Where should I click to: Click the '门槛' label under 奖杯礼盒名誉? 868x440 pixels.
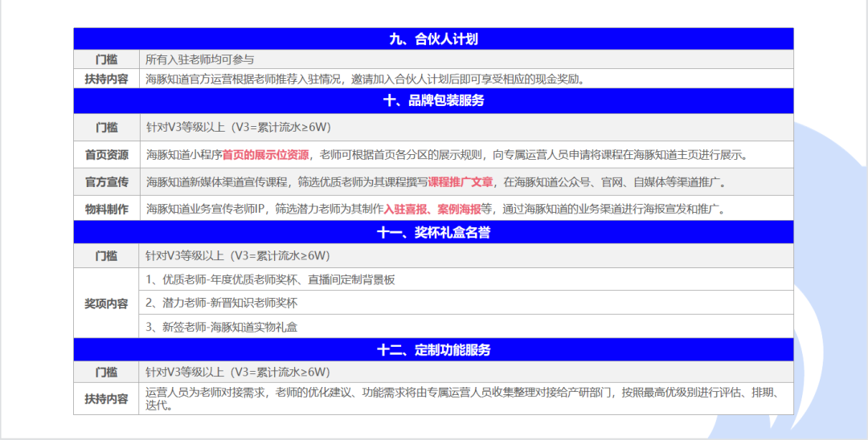click(106, 256)
